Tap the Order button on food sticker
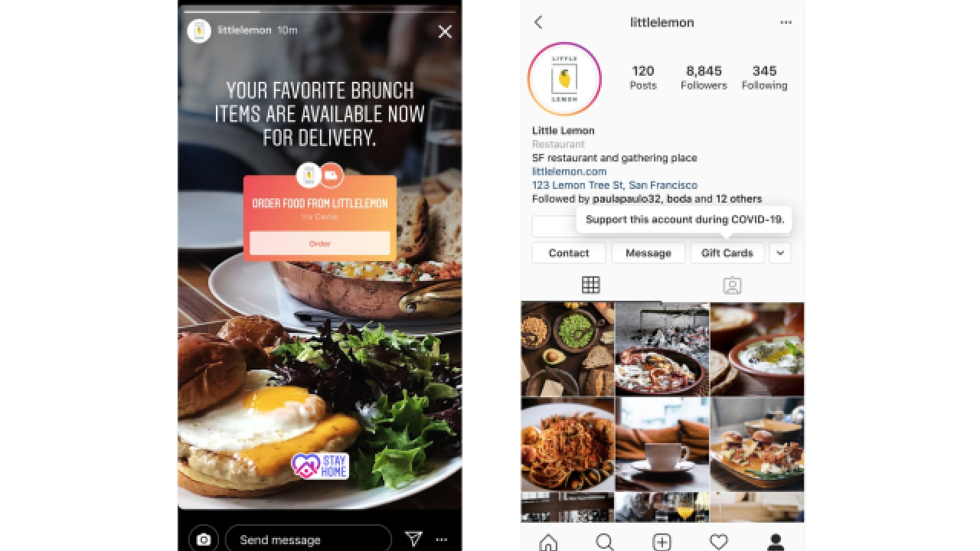980x551 pixels. (x=319, y=243)
